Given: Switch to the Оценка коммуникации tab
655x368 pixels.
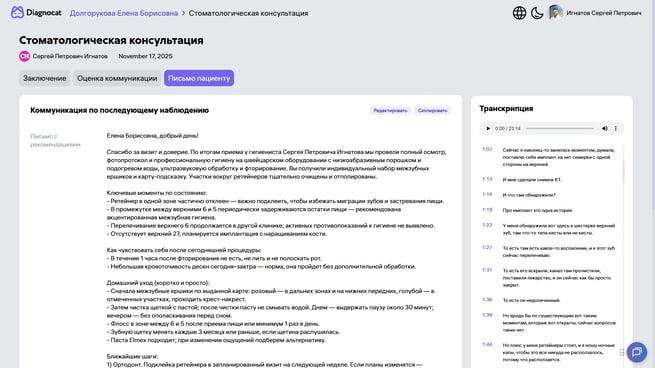Looking at the screenshot, I should (x=117, y=78).
